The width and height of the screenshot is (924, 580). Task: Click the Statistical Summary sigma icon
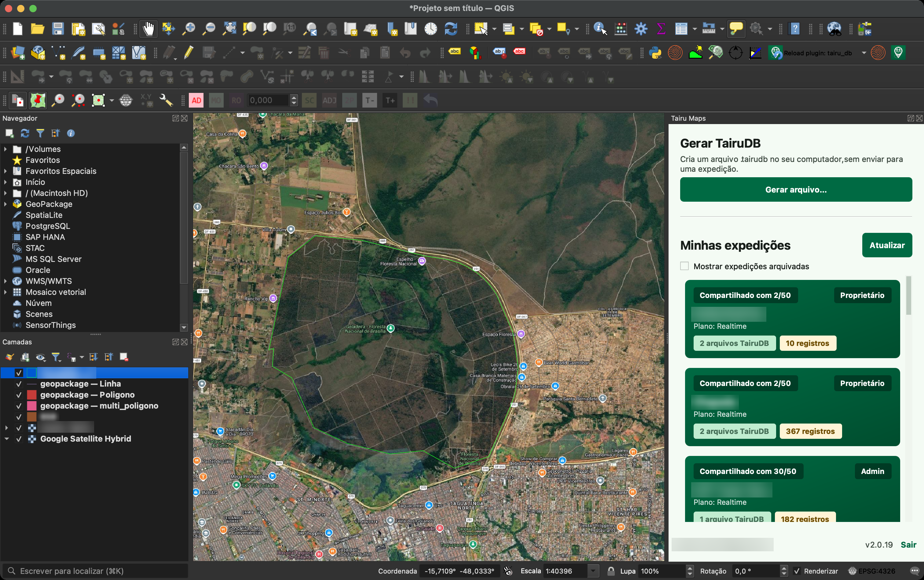click(661, 29)
